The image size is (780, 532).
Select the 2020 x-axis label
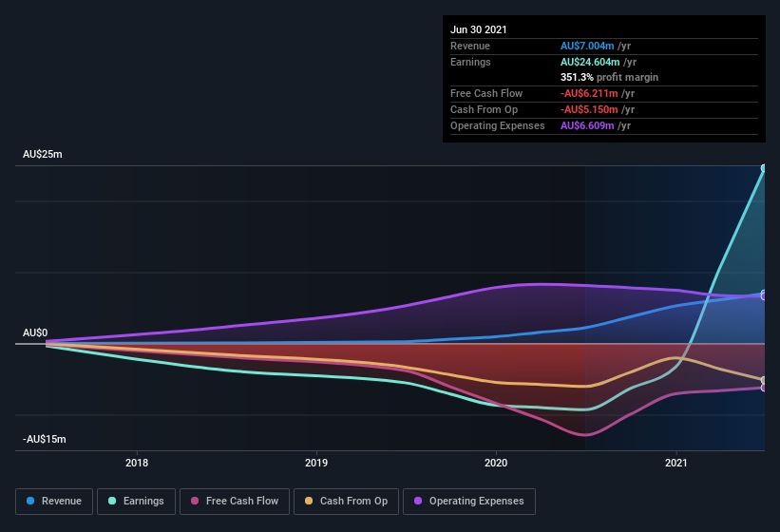point(496,463)
